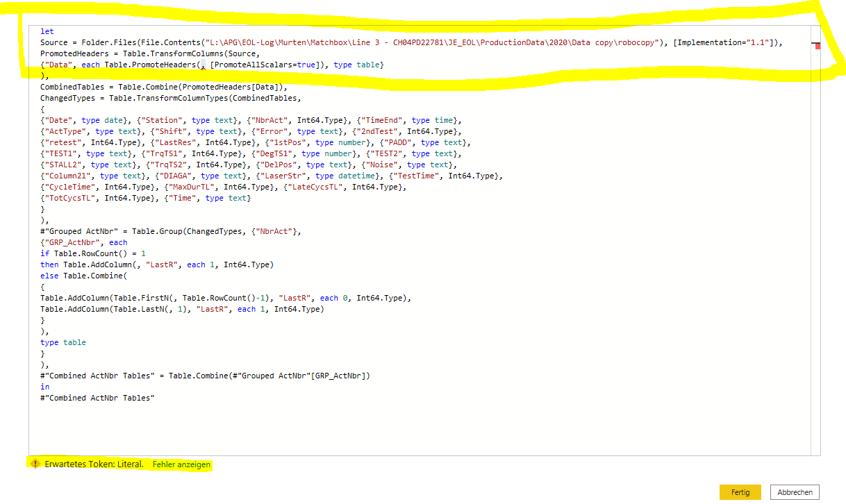Place cursor on the 'let' keyword line
The width and height of the screenshot is (846, 504).
point(47,31)
